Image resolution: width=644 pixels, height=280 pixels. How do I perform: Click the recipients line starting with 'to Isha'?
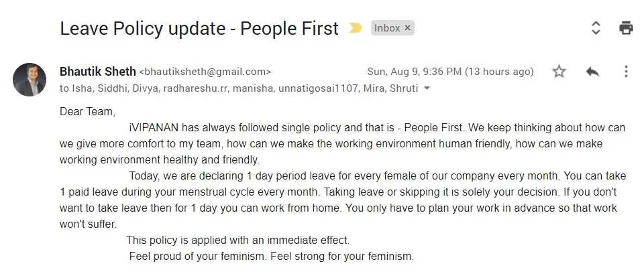(x=239, y=88)
